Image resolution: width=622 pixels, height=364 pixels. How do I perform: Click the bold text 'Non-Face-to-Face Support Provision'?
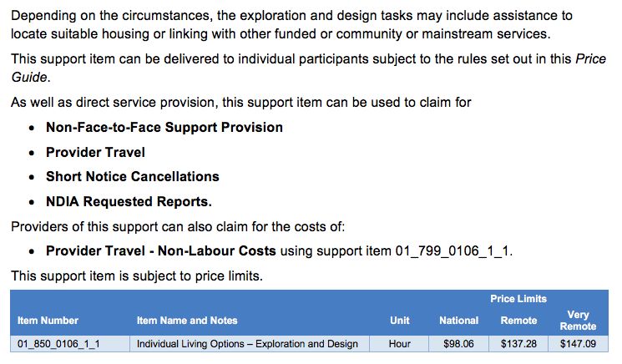[x=164, y=127]
